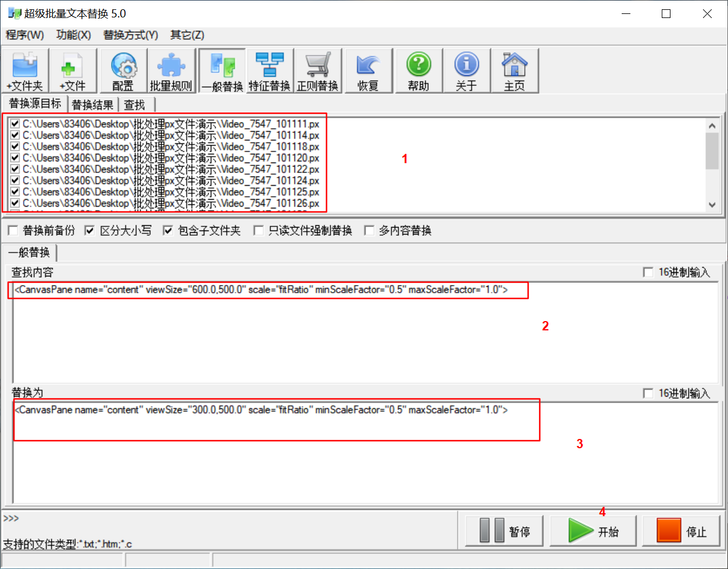This screenshot has height=569, width=728.
Task: Enable 16进制输入 for 查找内容
Action: pyautogui.click(x=648, y=272)
